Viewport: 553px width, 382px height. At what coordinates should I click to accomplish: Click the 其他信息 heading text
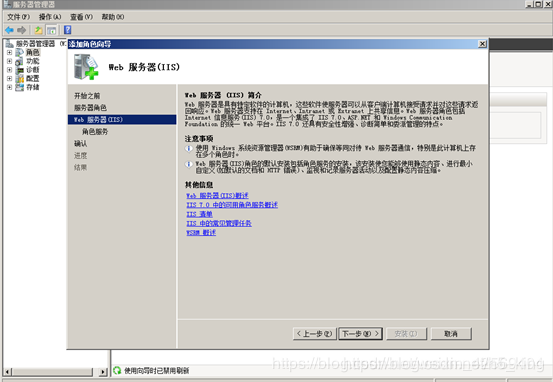199,185
